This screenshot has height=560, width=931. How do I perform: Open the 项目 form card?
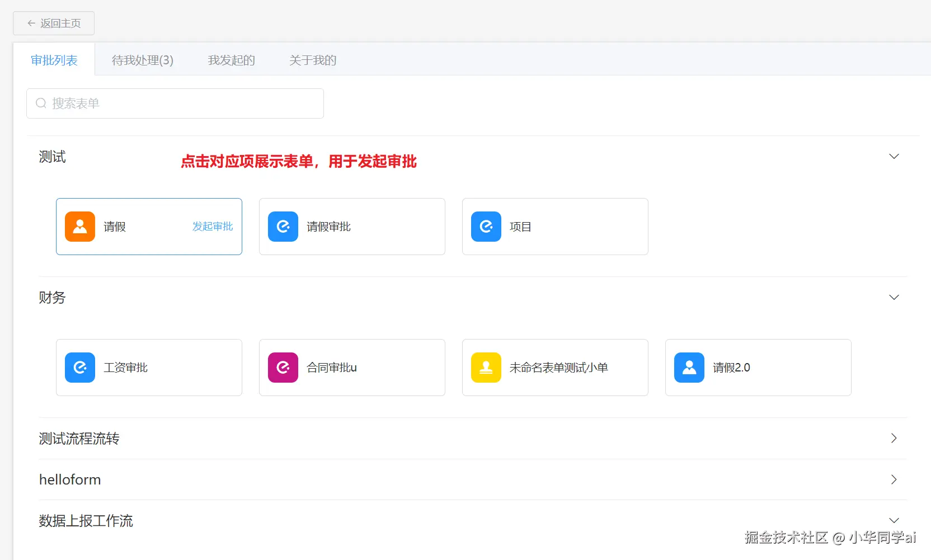(x=555, y=227)
